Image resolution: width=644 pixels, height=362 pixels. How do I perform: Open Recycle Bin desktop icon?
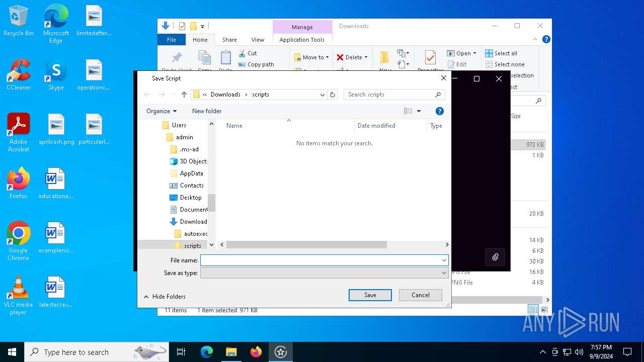(19, 21)
